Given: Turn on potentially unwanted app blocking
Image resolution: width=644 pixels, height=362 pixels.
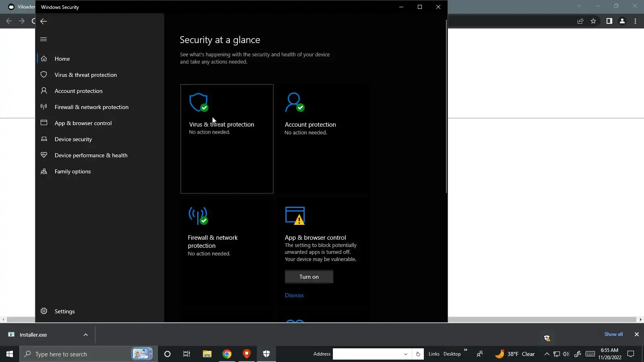Looking at the screenshot, I should click(x=309, y=277).
